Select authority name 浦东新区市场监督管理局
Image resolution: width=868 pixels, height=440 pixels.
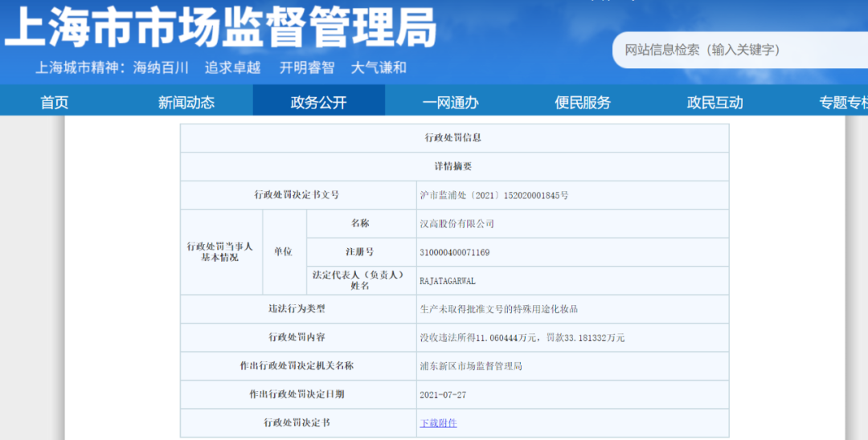point(470,366)
